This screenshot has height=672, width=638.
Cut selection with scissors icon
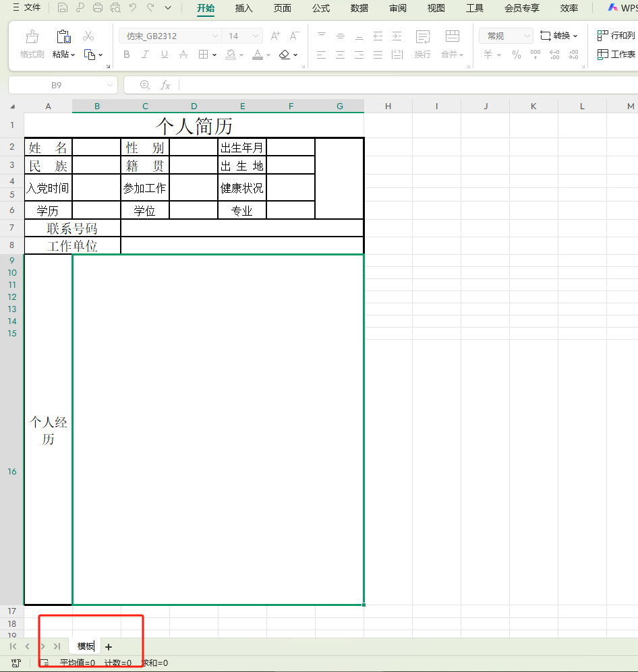click(x=88, y=36)
